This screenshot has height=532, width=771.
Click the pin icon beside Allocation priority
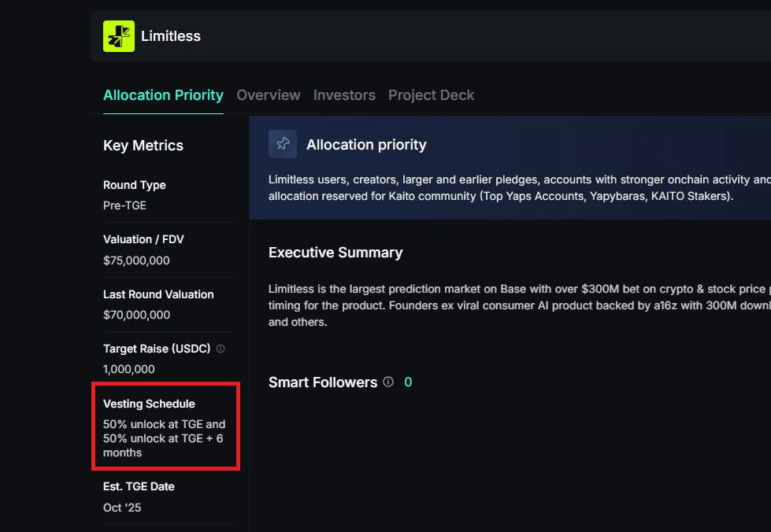tap(283, 144)
